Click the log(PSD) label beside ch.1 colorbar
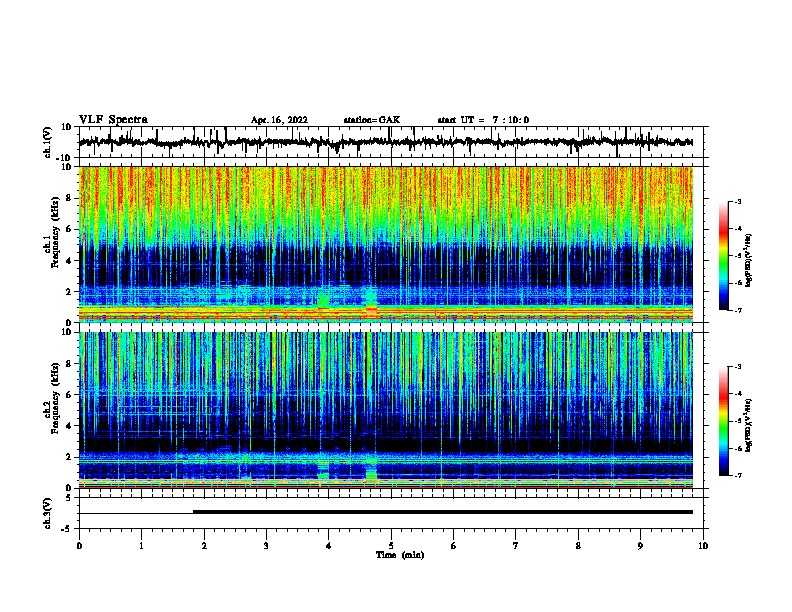This screenshot has width=792, height=612. pyautogui.click(x=748, y=260)
